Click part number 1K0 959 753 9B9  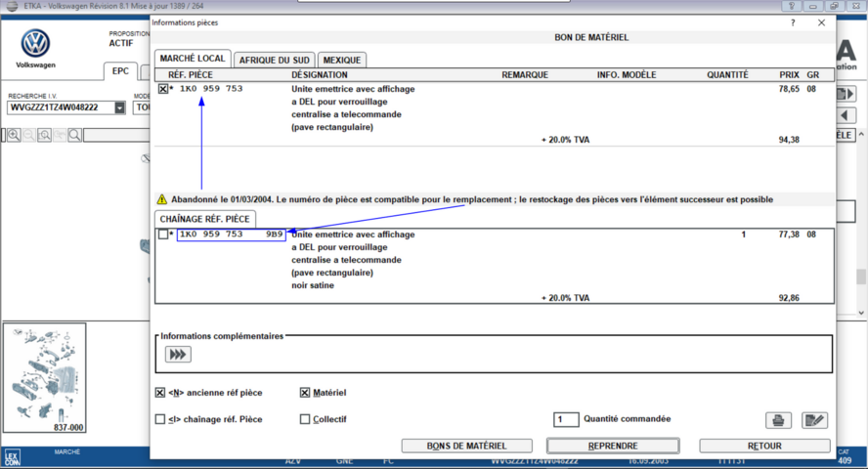(x=232, y=234)
